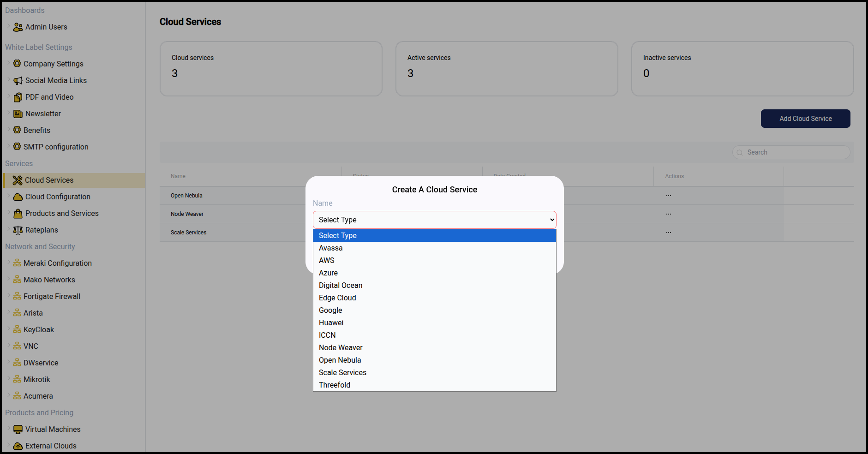Screen dimensions: 868x454
Task: Click the Benefits gear icon
Action: click(17, 130)
